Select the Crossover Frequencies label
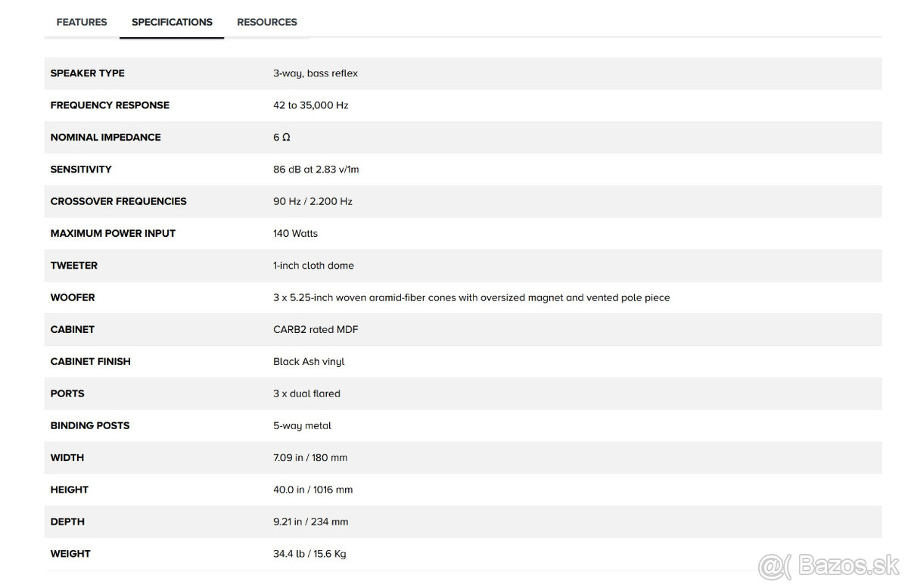 coord(118,201)
